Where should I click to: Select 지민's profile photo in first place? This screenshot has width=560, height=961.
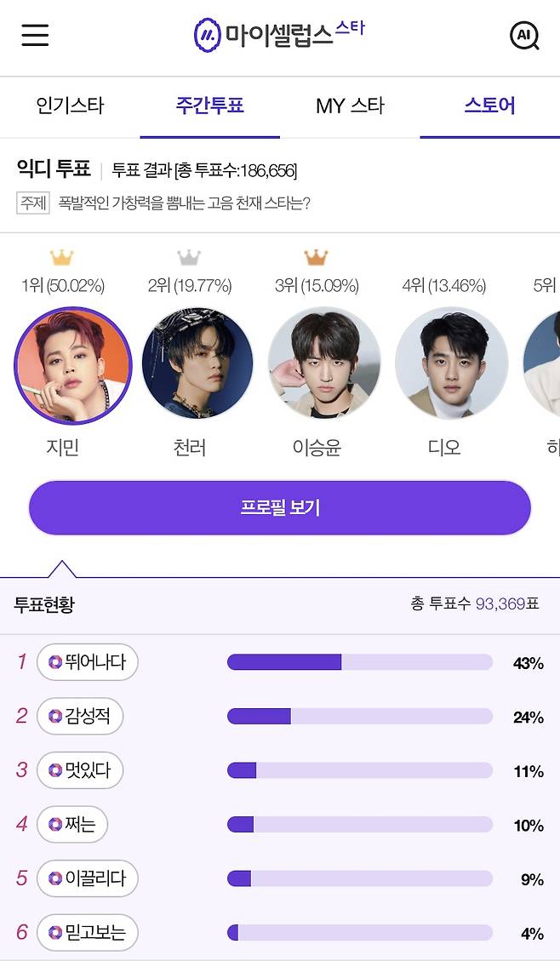[x=73, y=363]
